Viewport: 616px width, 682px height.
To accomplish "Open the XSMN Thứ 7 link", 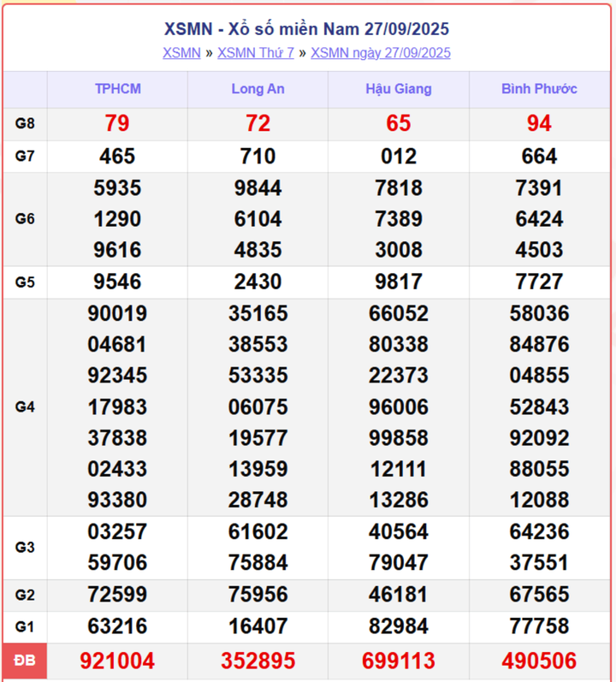I will [255, 53].
